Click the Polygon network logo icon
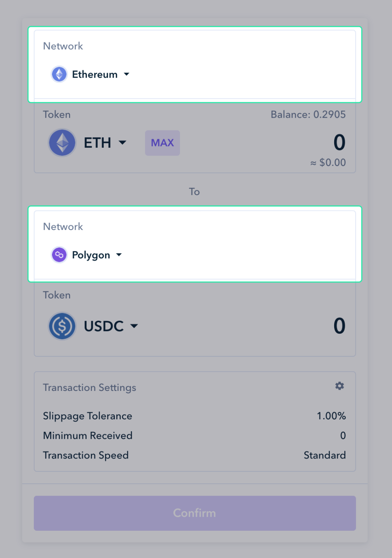The width and height of the screenshot is (392, 558). 59,255
